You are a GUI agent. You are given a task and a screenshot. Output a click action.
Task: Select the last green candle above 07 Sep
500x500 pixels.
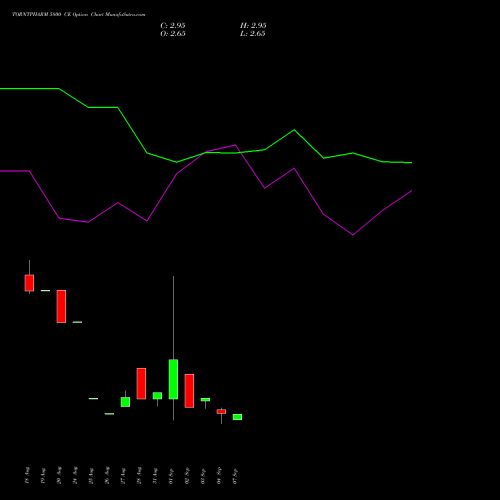pos(237,417)
